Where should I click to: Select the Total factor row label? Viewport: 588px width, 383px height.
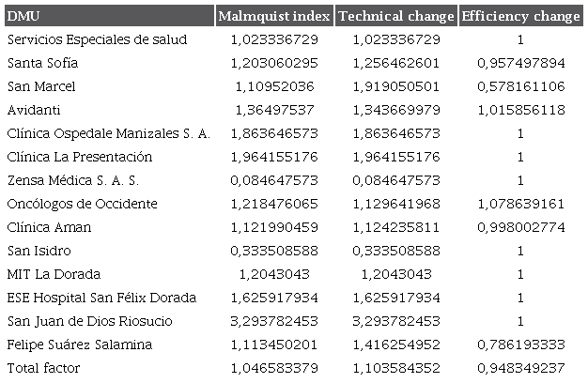pyautogui.click(x=43, y=368)
